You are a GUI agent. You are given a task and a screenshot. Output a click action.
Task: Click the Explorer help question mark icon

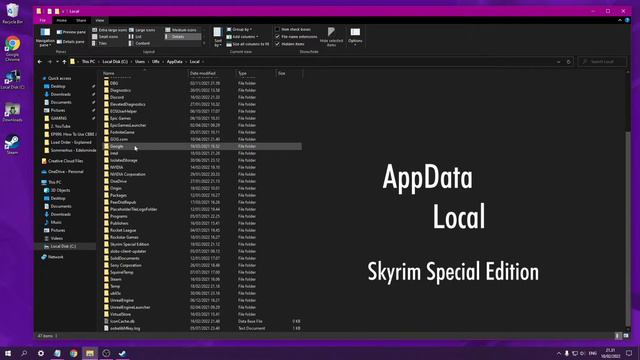tap(627, 20)
